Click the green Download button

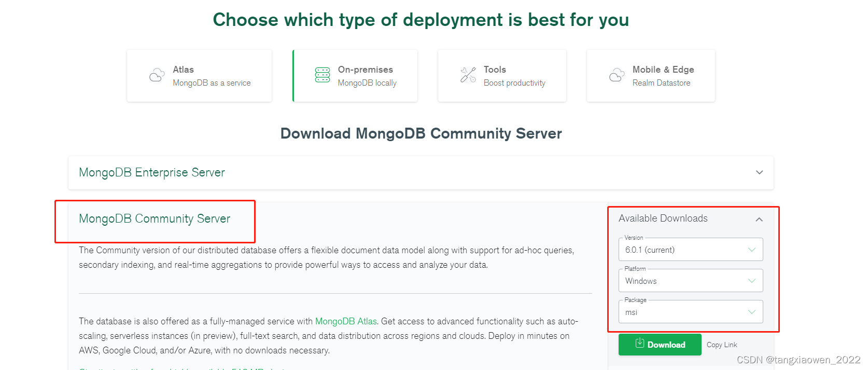tap(660, 345)
